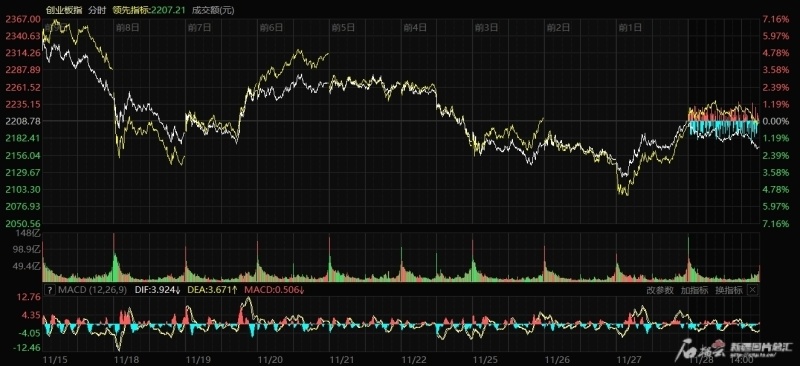Click 加指标 to add an indicator
This screenshot has height=366, width=800.
click(694, 290)
